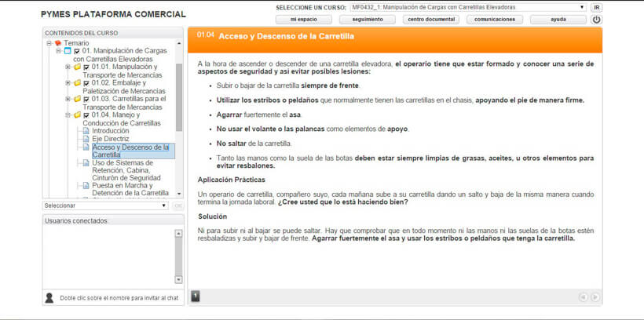Open the Seleccionar dropdown
Image resolution: width=644 pixels, height=320 pixels.
(x=105, y=205)
